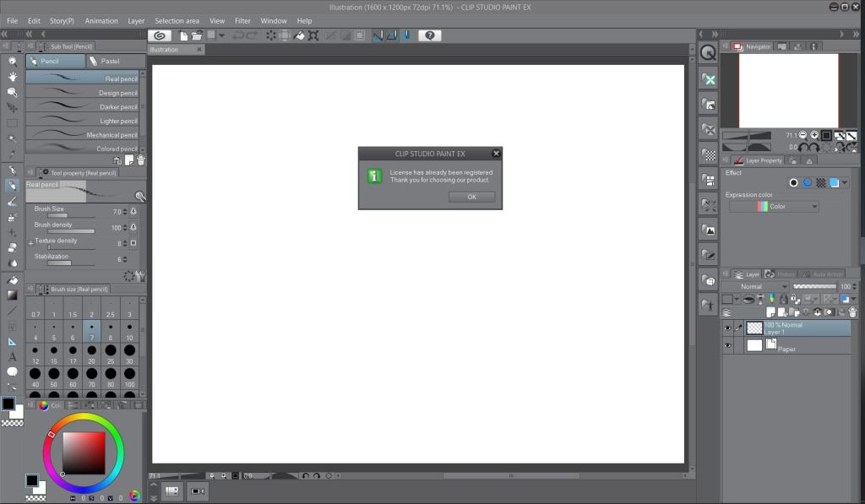Click the Quick Access Q icon
Viewport: 865px width, 504px height.
(708, 52)
